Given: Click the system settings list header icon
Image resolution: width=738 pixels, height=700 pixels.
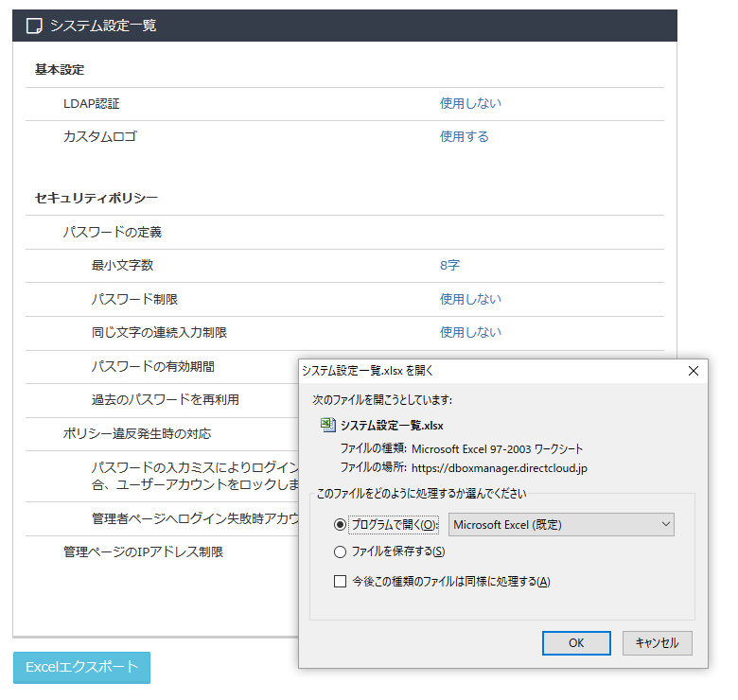Looking at the screenshot, I should coord(34,26).
